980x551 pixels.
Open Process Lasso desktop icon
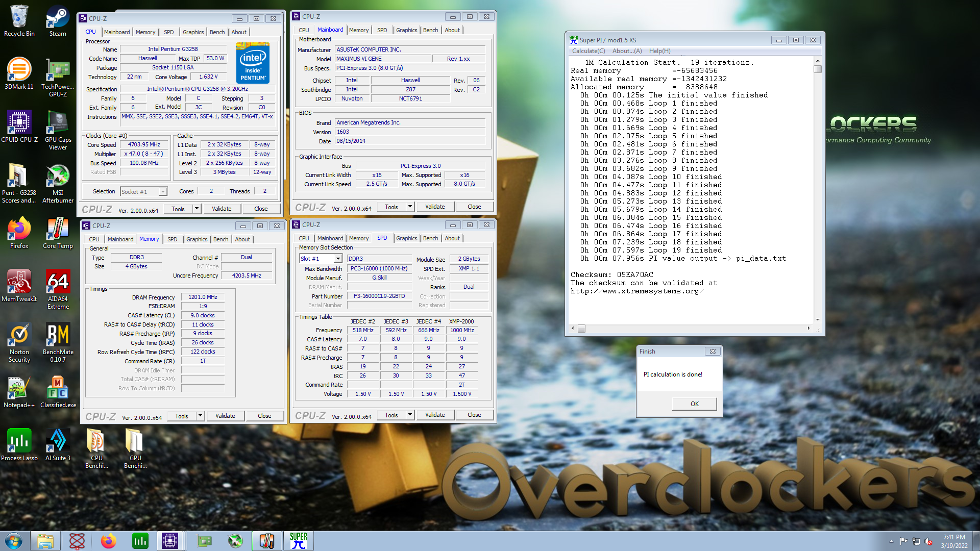[19, 445]
